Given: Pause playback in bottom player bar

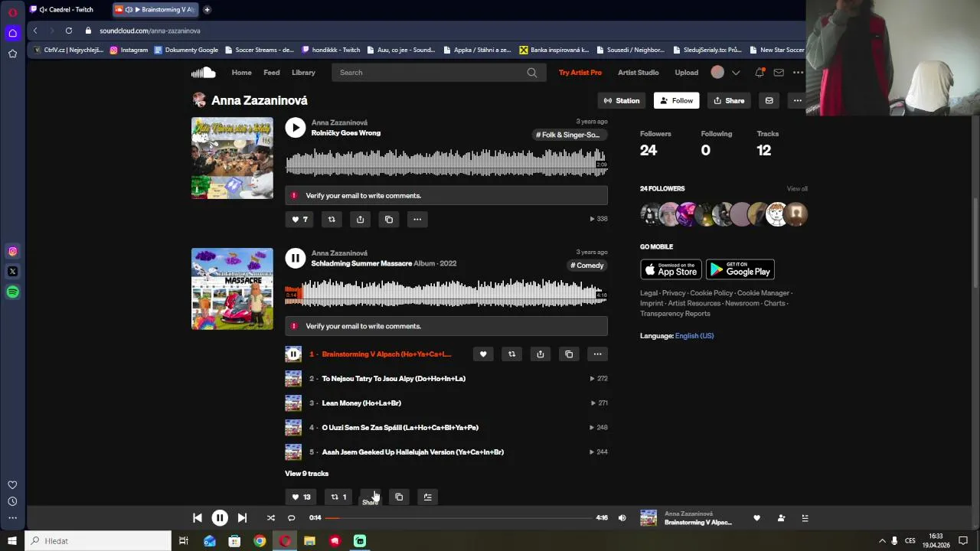Looking at the screenshot, I should tap(220, 518).
